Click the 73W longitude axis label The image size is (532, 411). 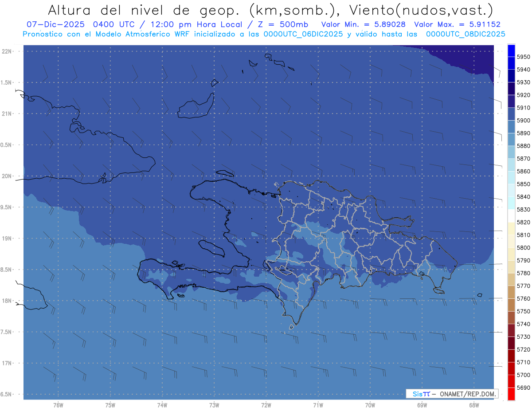(x=214, y=405)
